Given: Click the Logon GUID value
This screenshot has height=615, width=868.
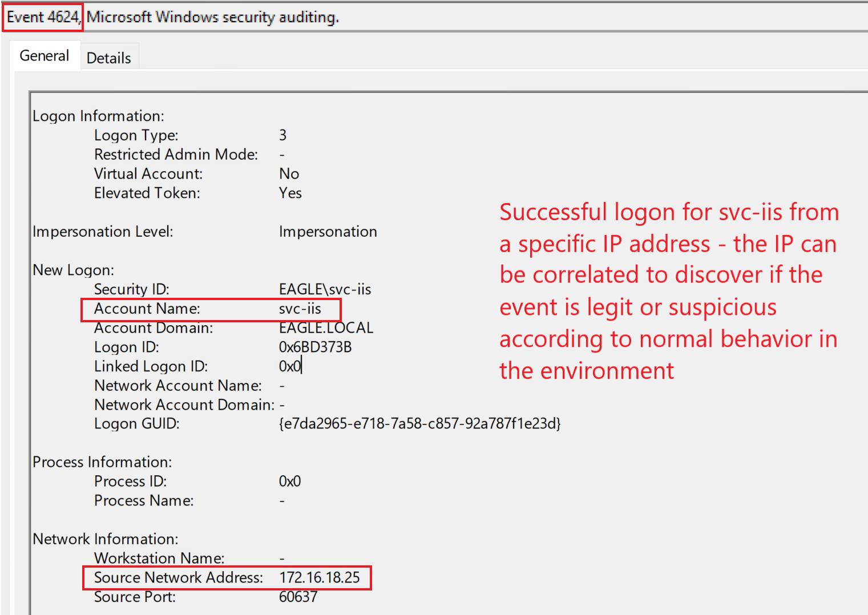Looking at the screenshot, I should click(x=419, y=423).
